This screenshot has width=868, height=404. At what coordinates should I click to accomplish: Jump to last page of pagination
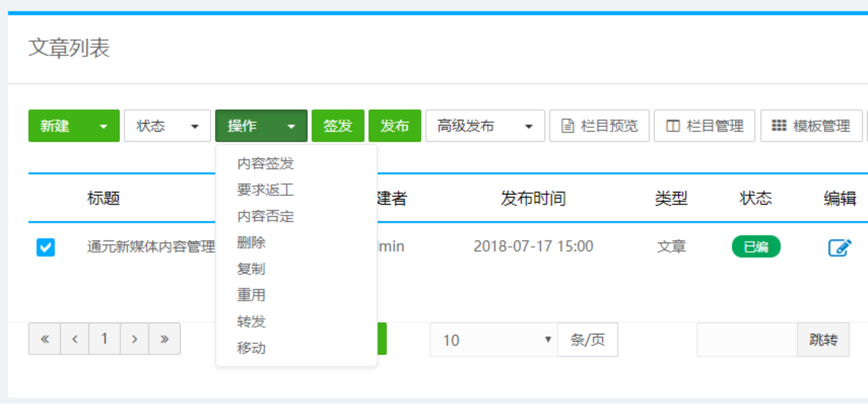click(x=164, y=339)
